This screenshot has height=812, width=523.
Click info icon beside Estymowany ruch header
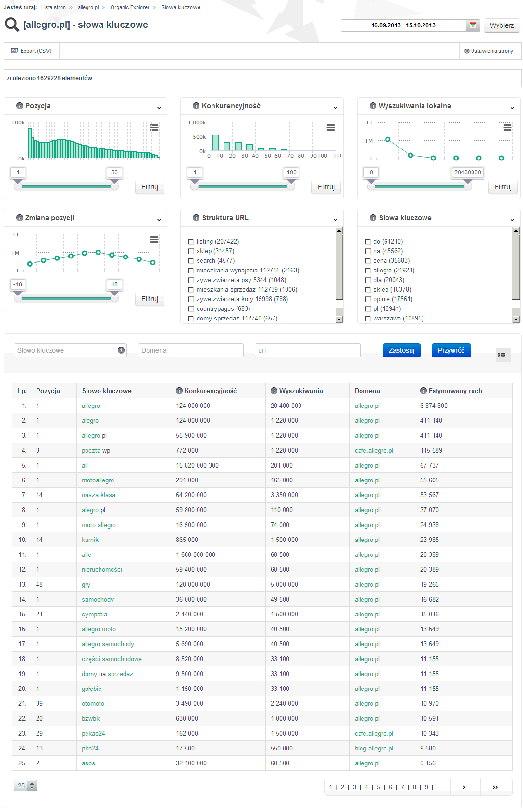[423, 391]
